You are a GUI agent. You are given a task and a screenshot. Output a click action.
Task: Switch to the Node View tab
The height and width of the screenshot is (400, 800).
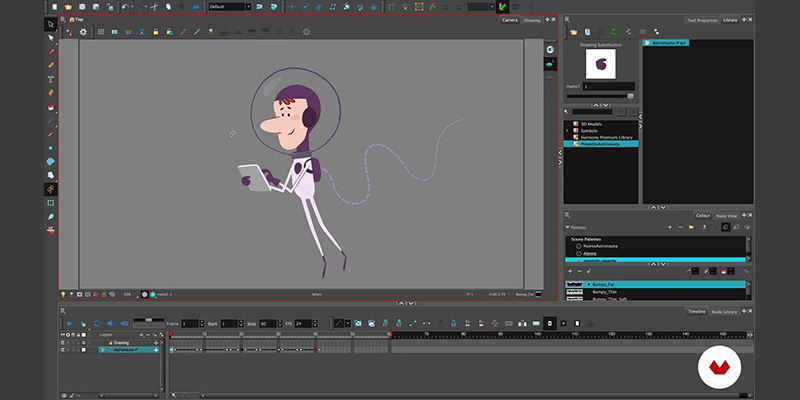(x=726, y=216)
